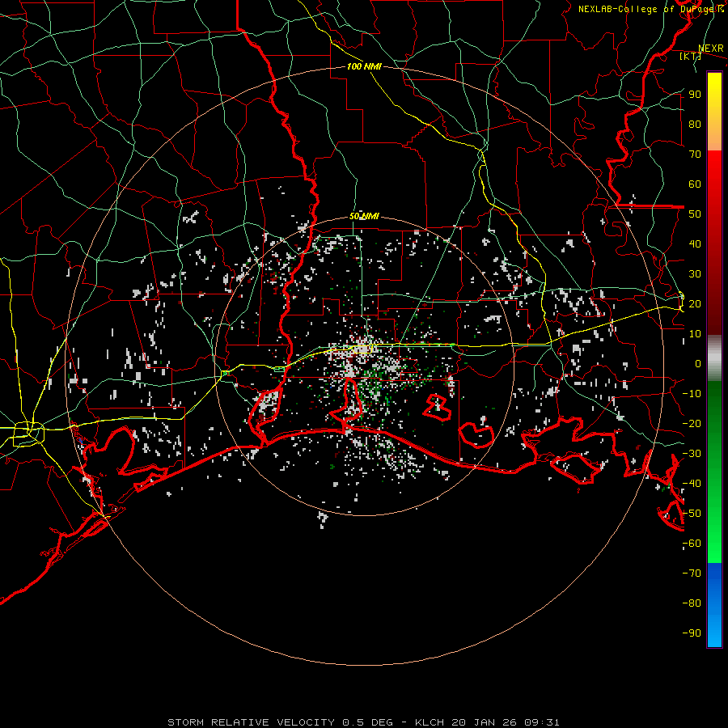The height and width of the screenshot is (728, 728).
Task: Select the -60 value on velocity scale
Action: pos(692,544)
